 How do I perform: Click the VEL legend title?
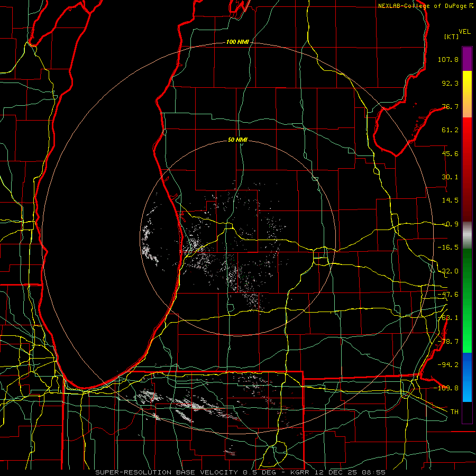click(x=464, y=32)
